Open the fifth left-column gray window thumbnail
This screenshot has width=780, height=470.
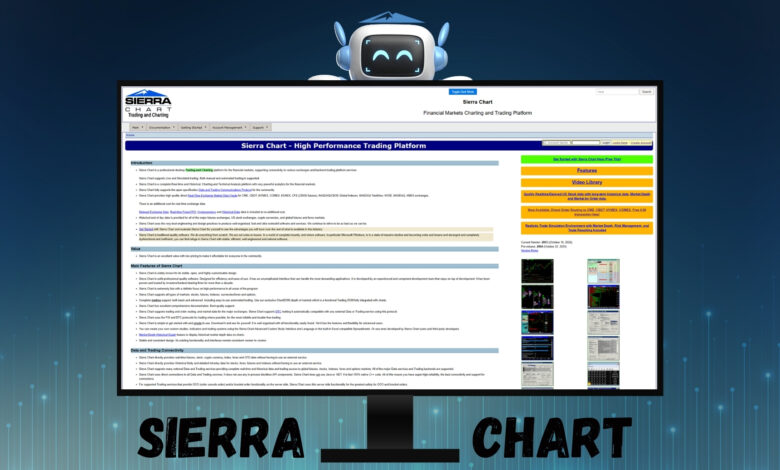coord(537,374)
